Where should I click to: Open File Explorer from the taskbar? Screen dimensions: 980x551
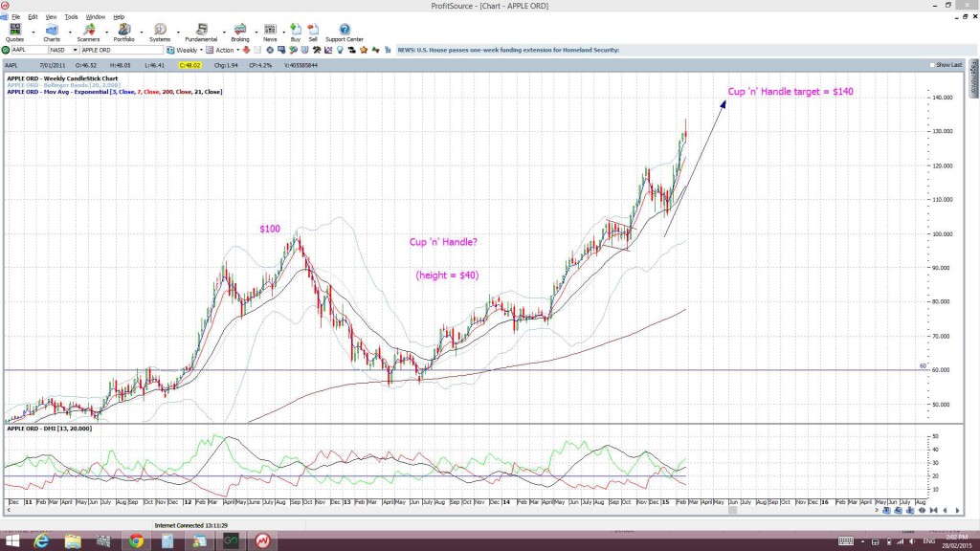73,541
